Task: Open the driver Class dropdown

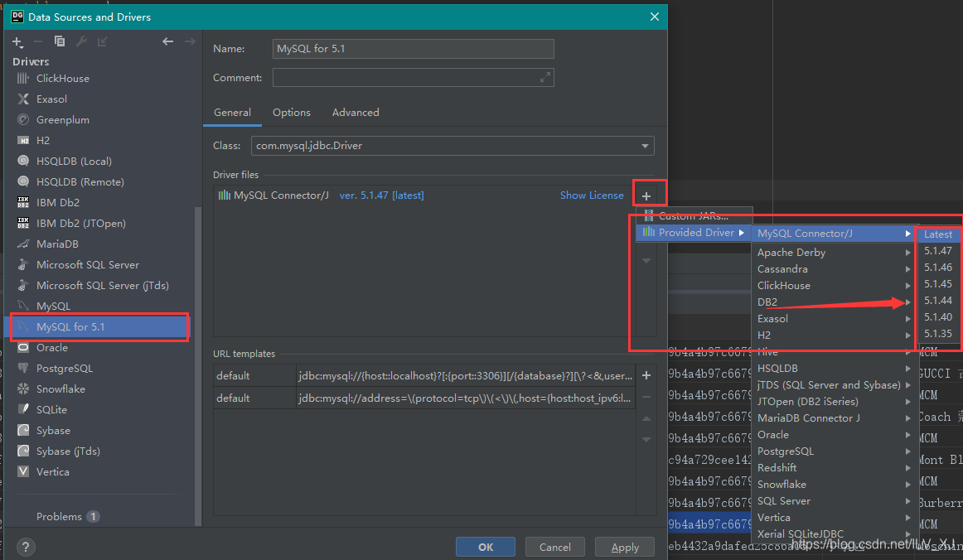Action: tap(452, 146)
